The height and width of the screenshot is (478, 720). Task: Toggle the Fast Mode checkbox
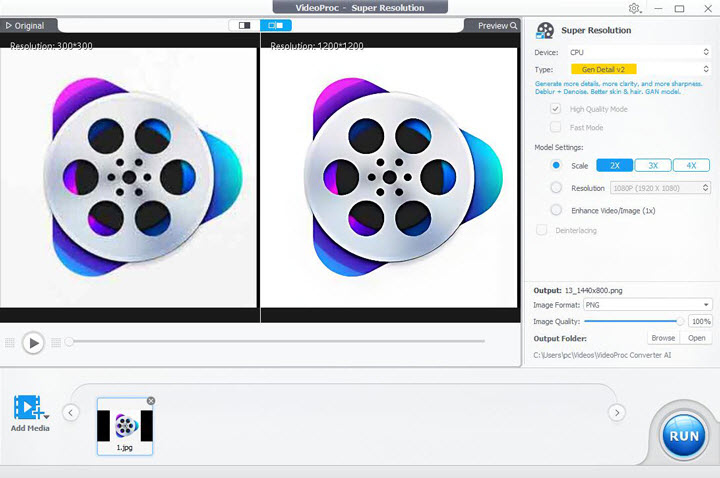click(556, 127)
